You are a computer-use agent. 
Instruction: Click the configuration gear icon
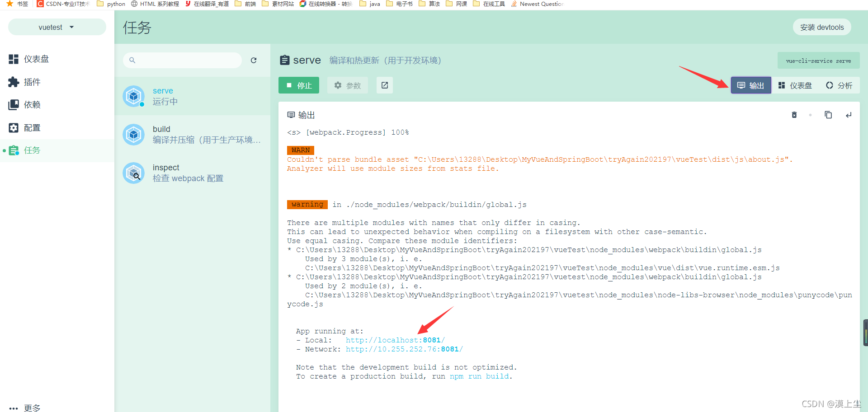click(14, 128)
